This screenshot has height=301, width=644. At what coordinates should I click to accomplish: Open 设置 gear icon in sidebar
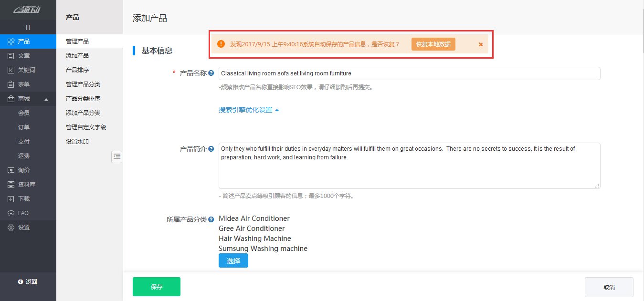pos(11,228)
